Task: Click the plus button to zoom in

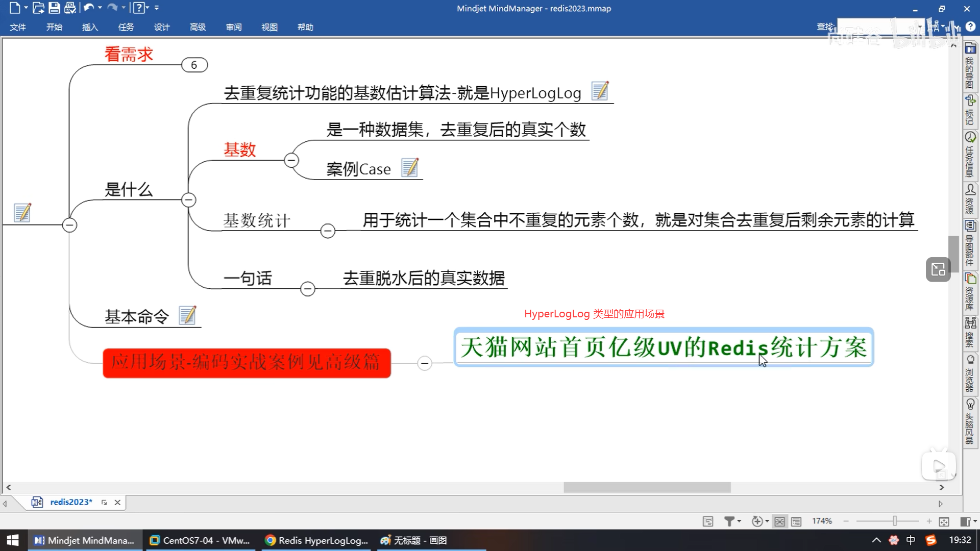Action: coord(929,521)
